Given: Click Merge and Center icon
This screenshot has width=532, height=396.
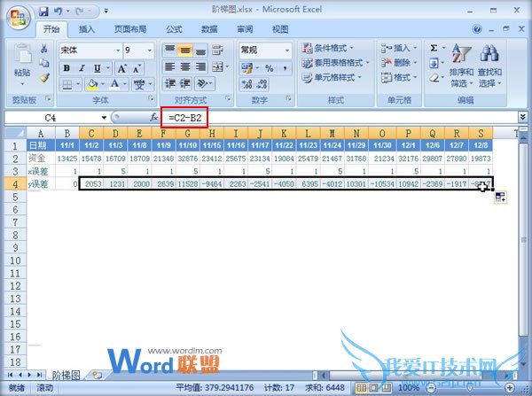Looking at the screenshot, I should point(217,66).
